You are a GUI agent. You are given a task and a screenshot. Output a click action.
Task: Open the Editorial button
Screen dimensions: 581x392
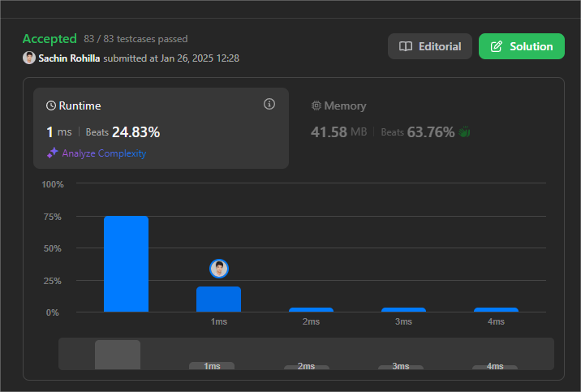[430, 46]
